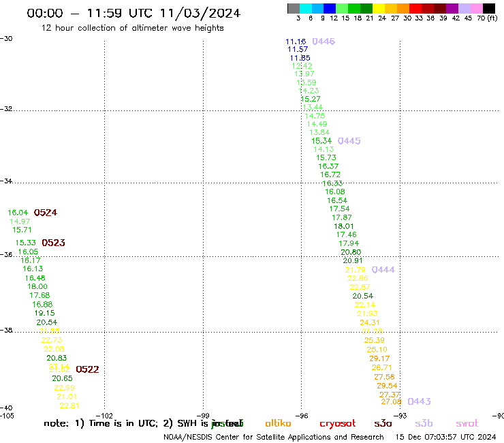Click the dark blue swatch in the color scale
This screenshot has width=504, height=443.
coord(330,8)
